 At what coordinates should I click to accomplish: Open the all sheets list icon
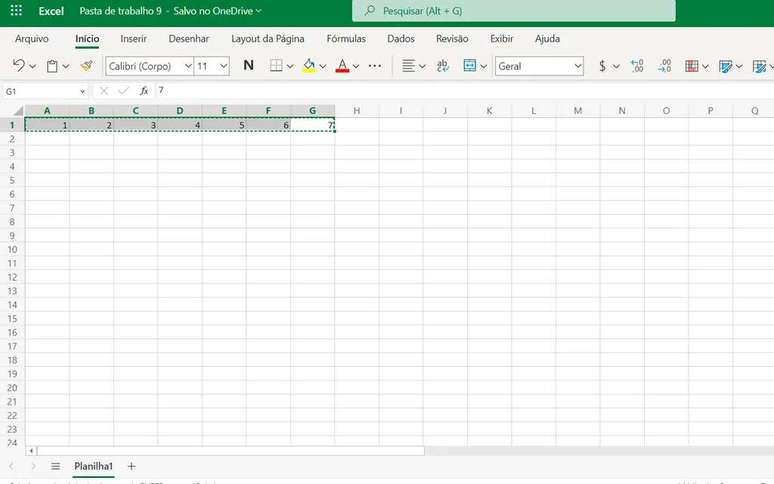click(x=55, y=466)
